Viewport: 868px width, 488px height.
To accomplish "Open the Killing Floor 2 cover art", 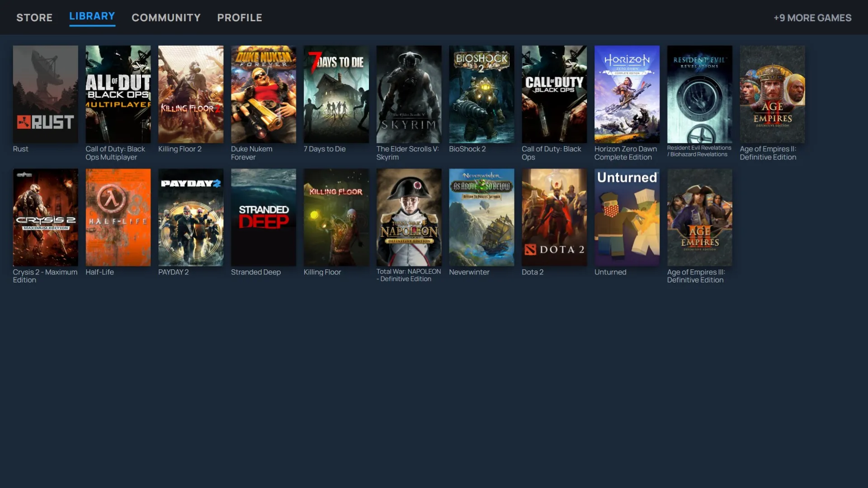I will (191, 94).
